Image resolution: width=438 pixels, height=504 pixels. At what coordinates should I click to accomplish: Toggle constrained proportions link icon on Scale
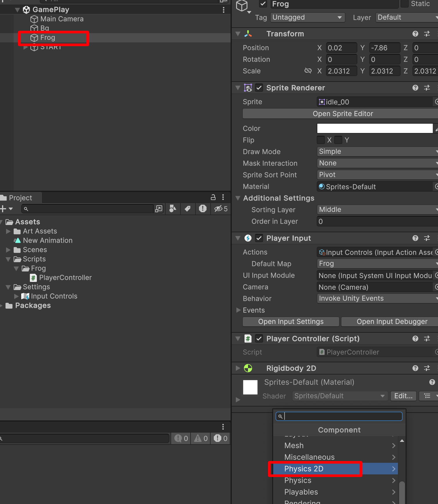coord(308,71)
